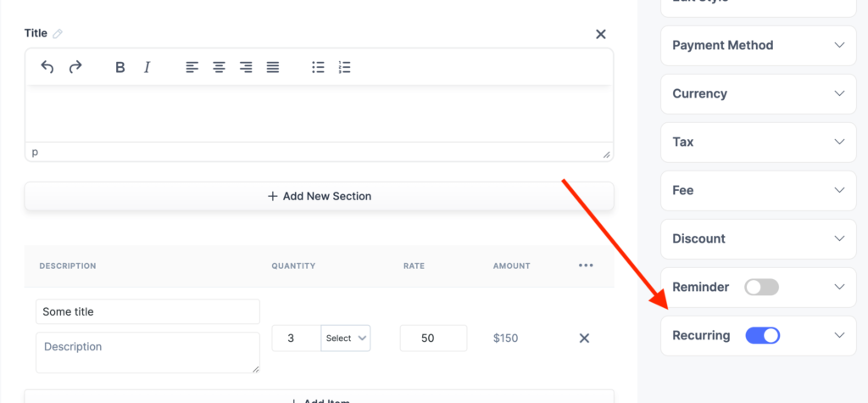Viewport: 868px width, 403px height.
Task: Open the quantity unit Select dropdown
Action: click(x=346, y=339)
